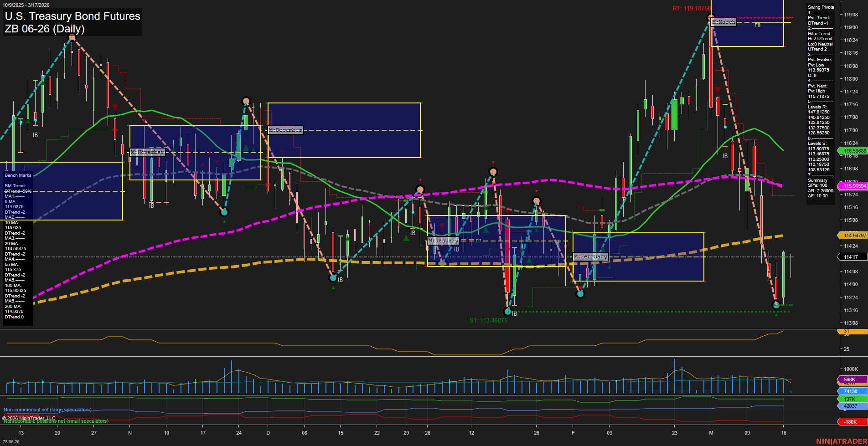Image resolution: width=868 pixels, height=446 pixels.
Task: Open the ZB 06-26 tab at the bottom left
Action: [11, 441]
